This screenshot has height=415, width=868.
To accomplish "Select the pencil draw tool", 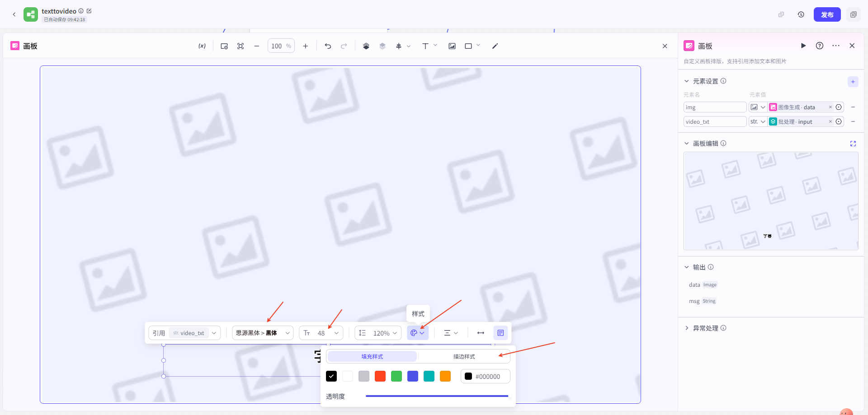I will pos(495,46).
